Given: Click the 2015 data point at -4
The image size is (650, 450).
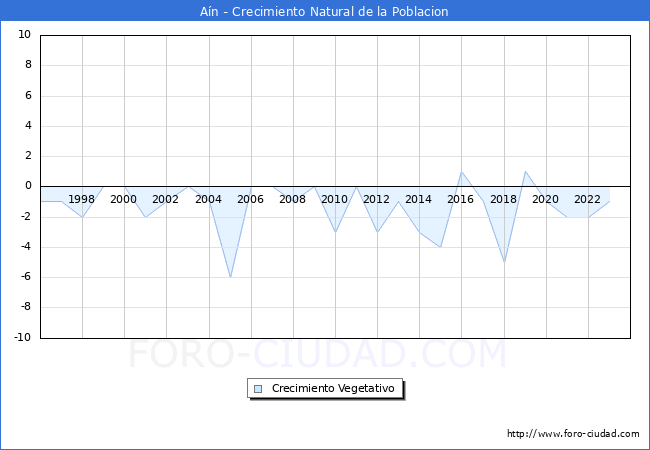Looking at the screenshot, I should pos(441,247).
